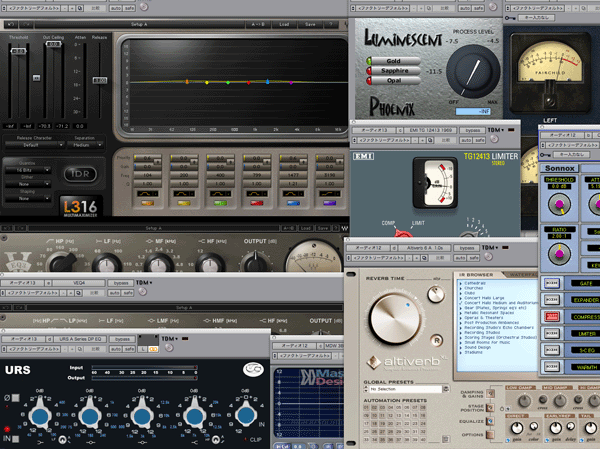Image resolution: width=600 pixels, height=449 pixels.
Task: Click the Phoenix Process Level knob
Action: [x=473, y=72]
